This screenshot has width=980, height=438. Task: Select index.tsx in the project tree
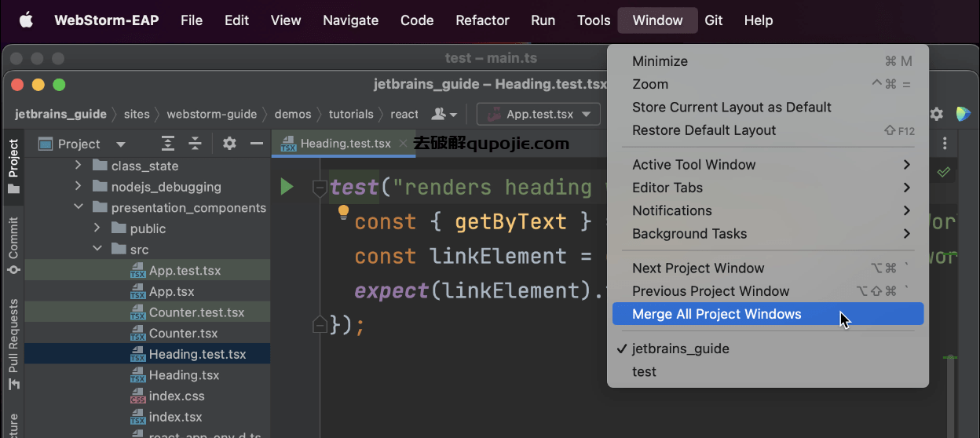148,417
